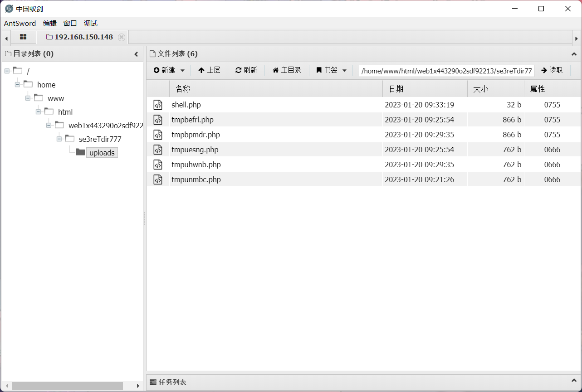Collapse the html tree node
582x392 pixels.
click(x=38, y=112)
